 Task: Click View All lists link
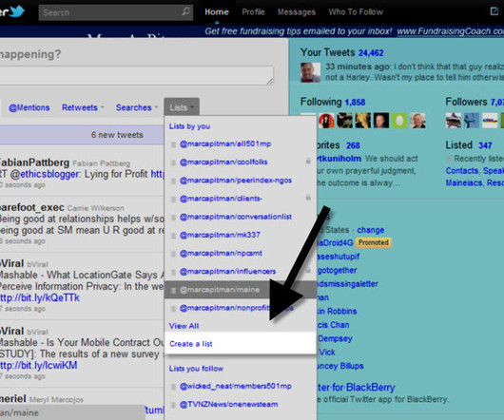click(184, 326)
